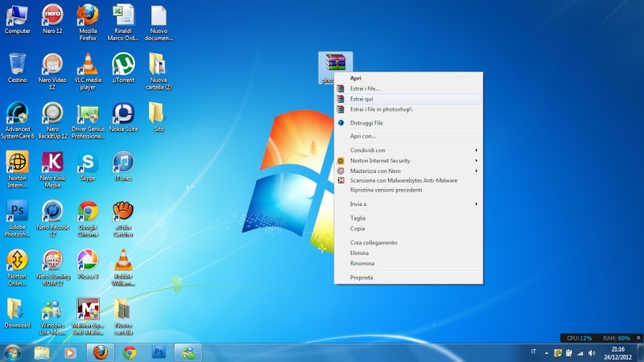
Task: Open Windows Media Player from taskbar
Action: pyautogui.click(x=70, y=352)
